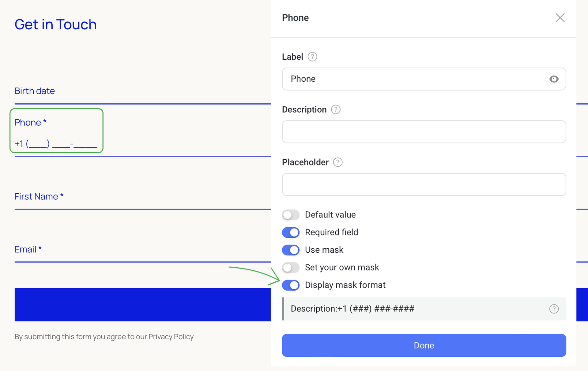
Task: Click the Phone mask field in the form
Action: [x=56, y=144]
